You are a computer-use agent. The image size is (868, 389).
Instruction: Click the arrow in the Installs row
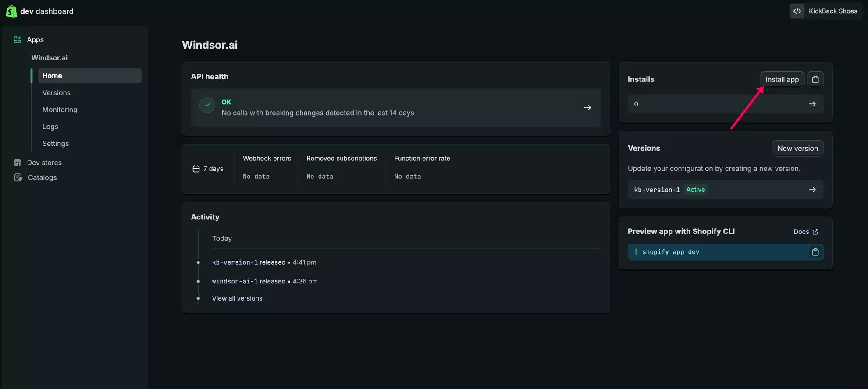pyautogui.click(x=812, y=104)
